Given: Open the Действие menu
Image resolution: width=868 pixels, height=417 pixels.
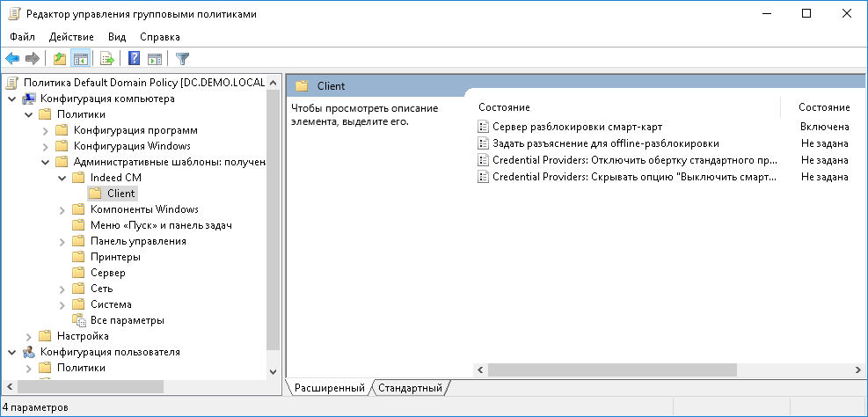Looking at the screenshot, I should point(71,37).
